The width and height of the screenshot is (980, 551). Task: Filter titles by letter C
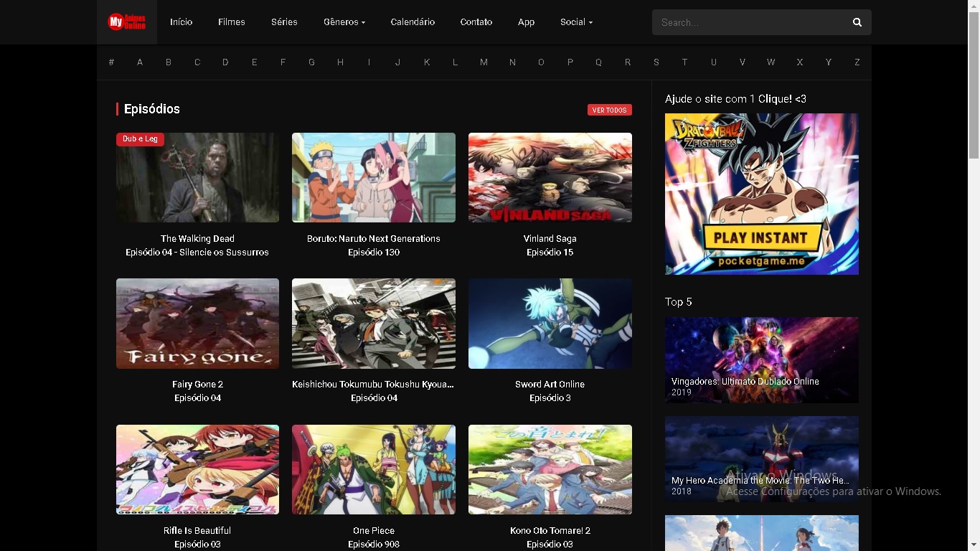[197, 62]
